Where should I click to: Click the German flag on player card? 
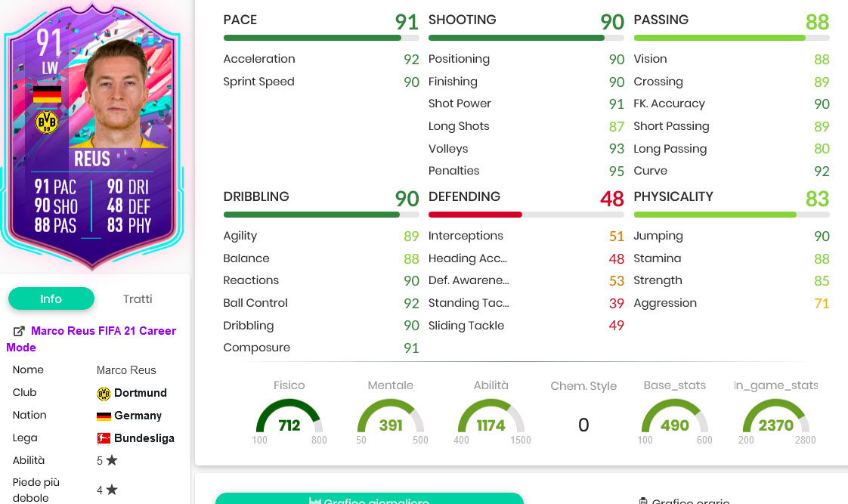(47, 94)
